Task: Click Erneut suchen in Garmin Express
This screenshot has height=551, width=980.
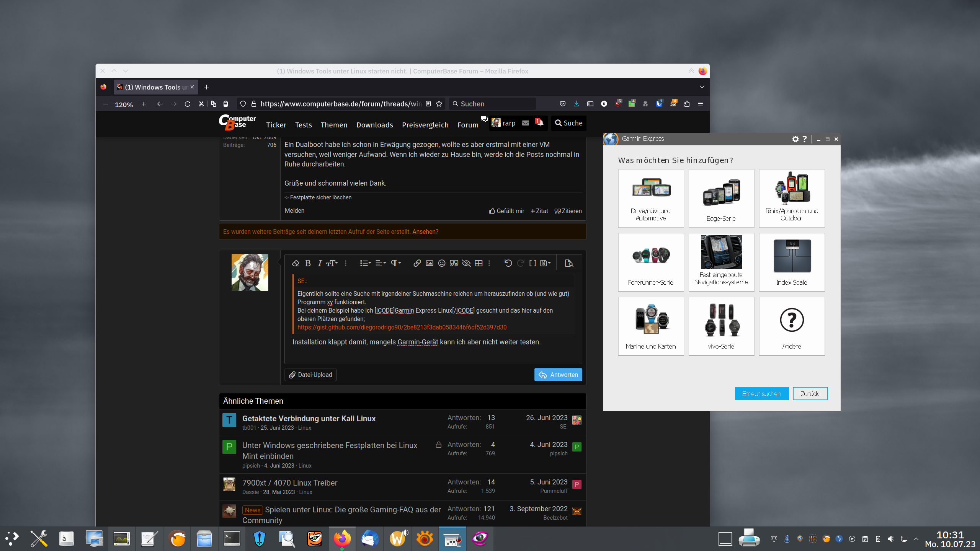Action: [761, 394]
